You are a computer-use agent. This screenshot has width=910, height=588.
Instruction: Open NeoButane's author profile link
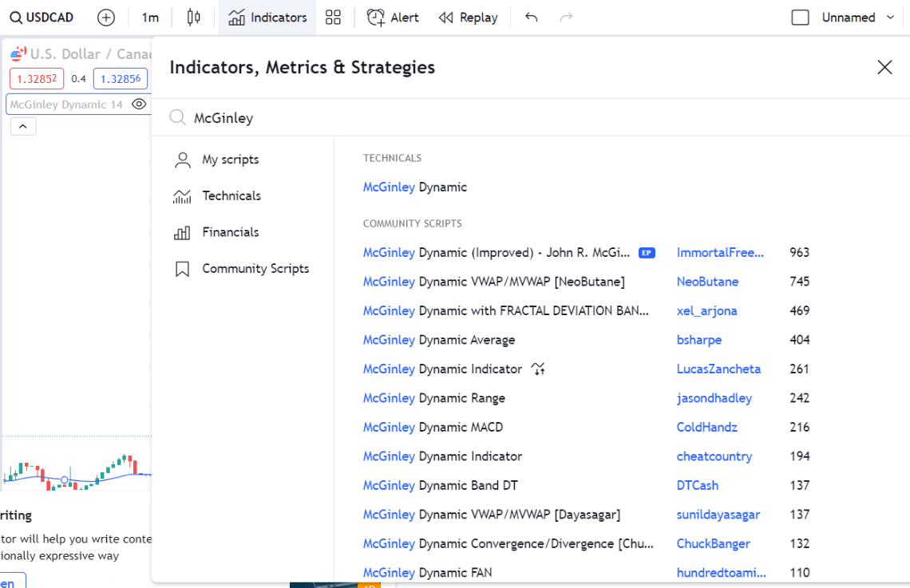707,281
